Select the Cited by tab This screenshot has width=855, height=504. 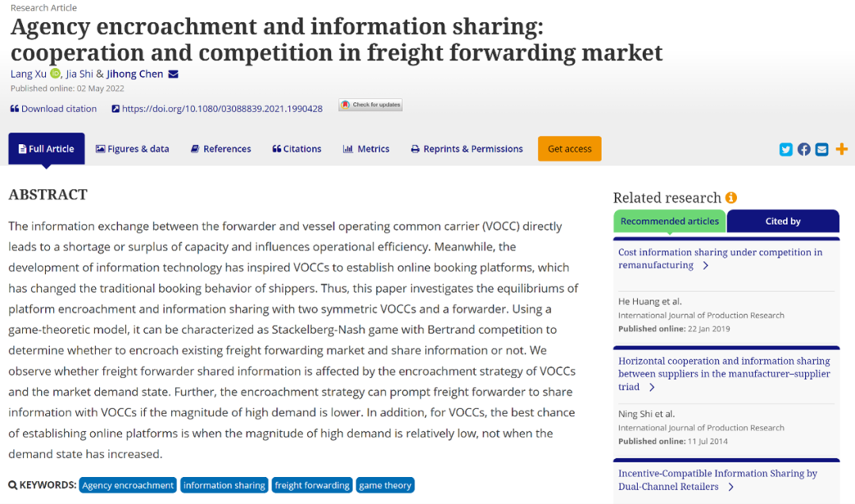click(x=782, y=222)
